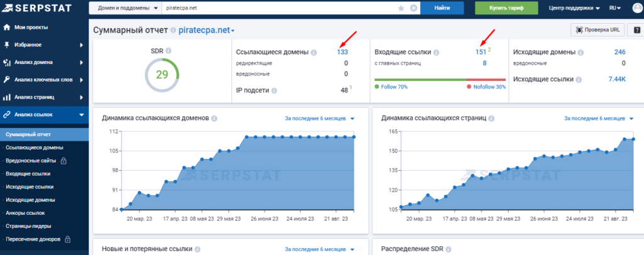Click info icon by Распределение SDR
This screenshot has width=644, height=255.
click(448, 249)
